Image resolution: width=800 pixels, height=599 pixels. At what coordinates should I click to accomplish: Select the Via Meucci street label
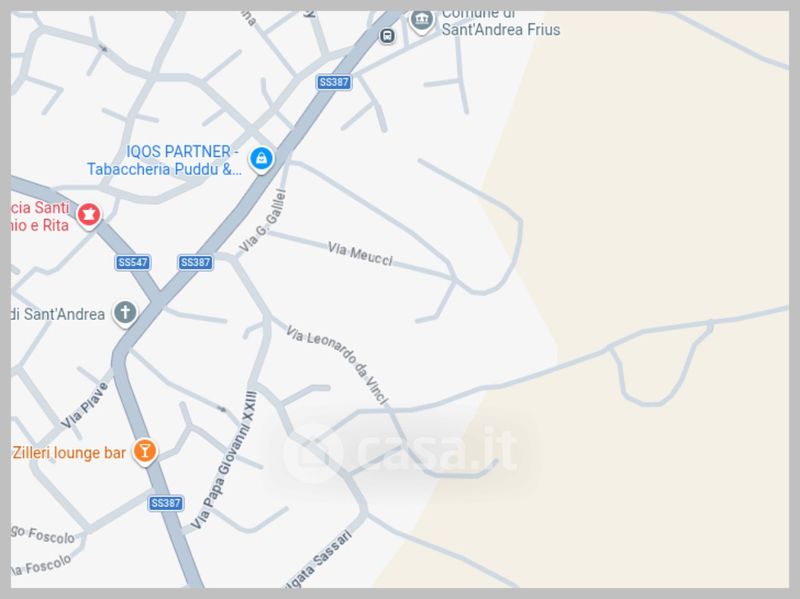[360, 254]
